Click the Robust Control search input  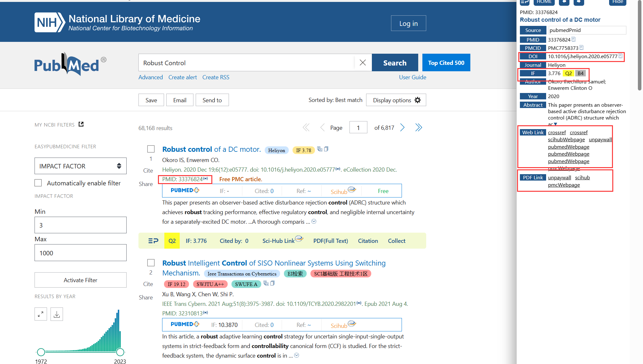pos(246,63)
